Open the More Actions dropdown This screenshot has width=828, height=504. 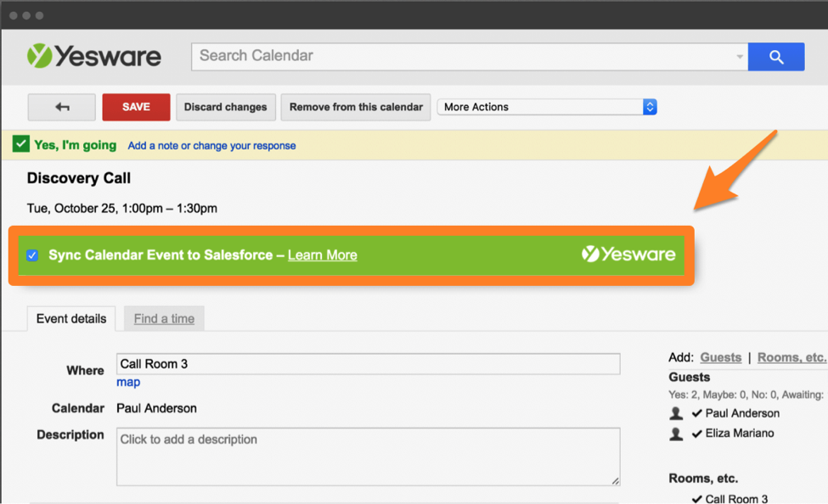click(x=546, y=107)
